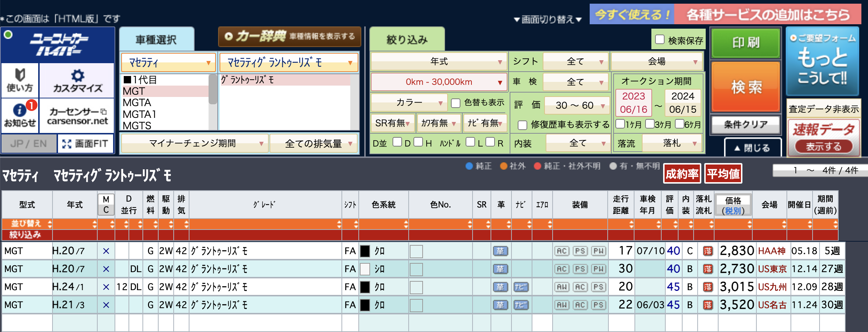Click the green 印刷 print button
This screenshot has height=332, width=868.
point(746,43)
